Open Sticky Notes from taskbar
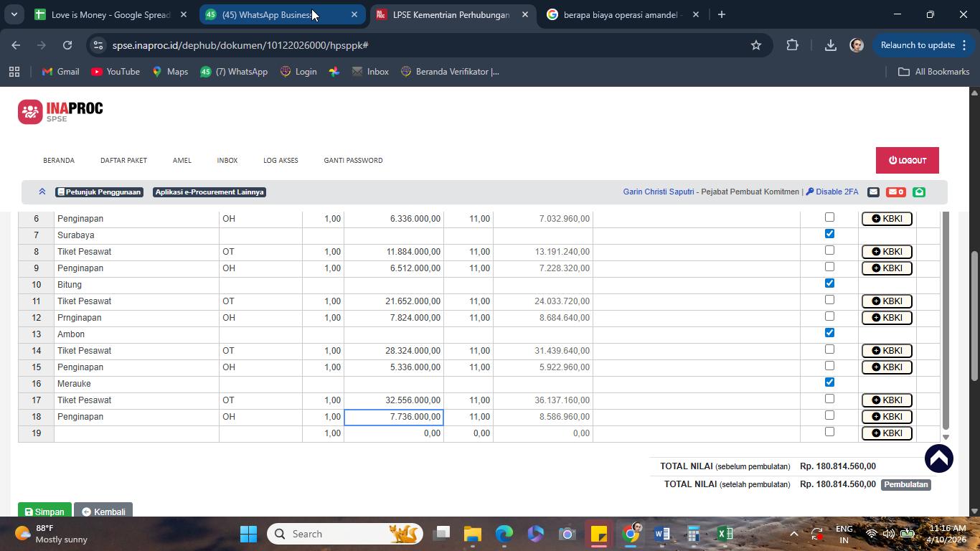 598,534
